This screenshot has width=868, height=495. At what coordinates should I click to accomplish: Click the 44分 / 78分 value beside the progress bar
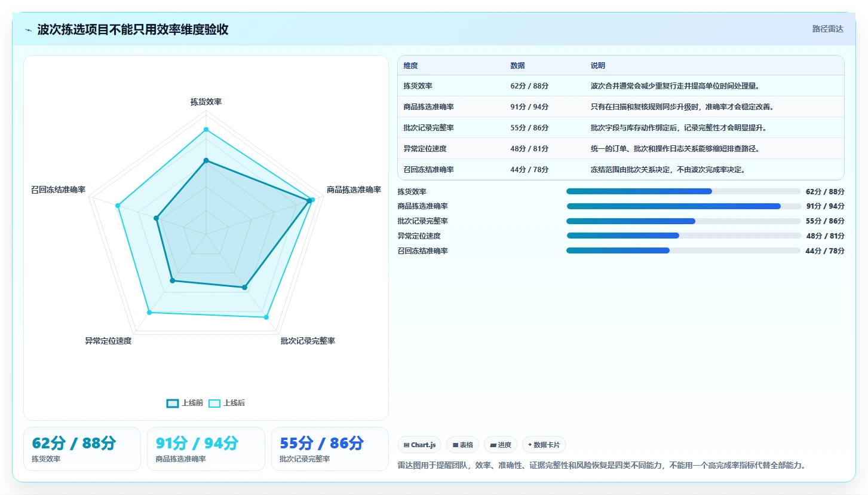pos(825,251)
